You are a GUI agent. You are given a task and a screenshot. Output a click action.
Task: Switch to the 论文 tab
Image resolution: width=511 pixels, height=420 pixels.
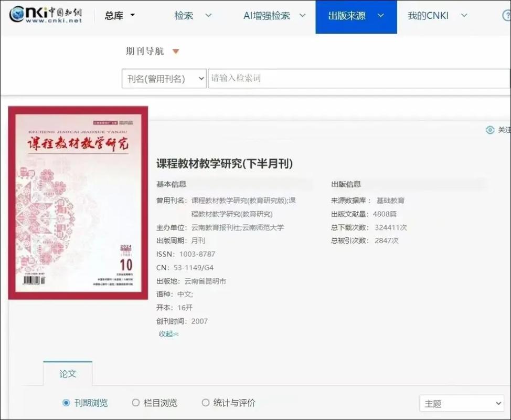coord(67,375)
